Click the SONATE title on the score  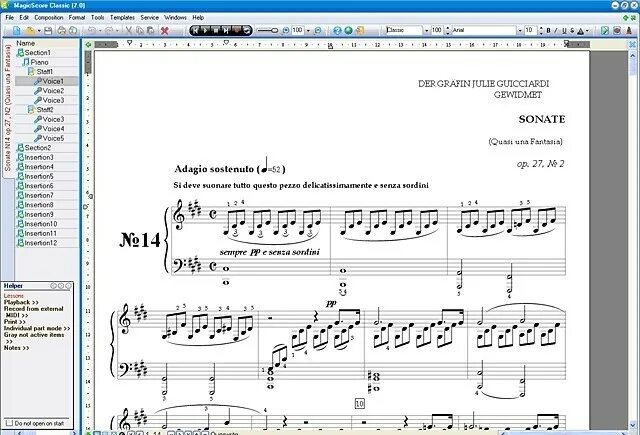[x=542, y=119]
